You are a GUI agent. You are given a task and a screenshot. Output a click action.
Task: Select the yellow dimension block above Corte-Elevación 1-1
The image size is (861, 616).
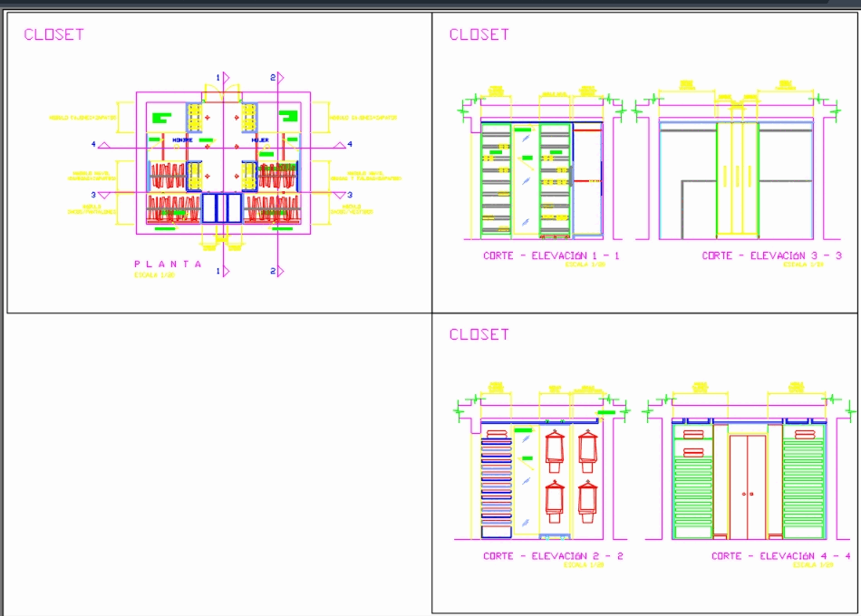[x=497, y=88]
